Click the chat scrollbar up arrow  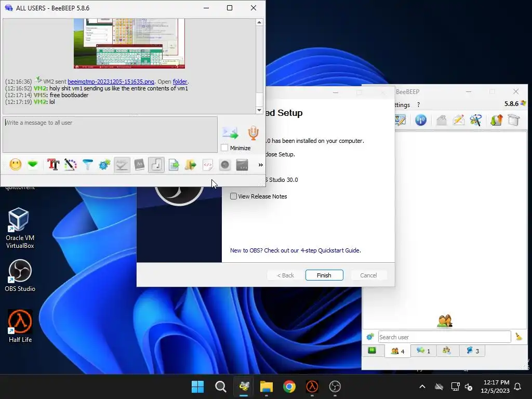(x=259, y=22)
